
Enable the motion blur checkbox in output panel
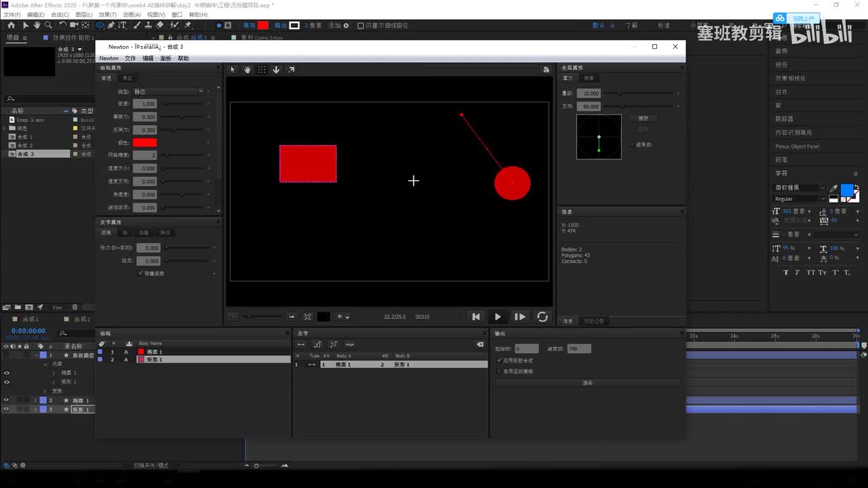coord(500,371)
